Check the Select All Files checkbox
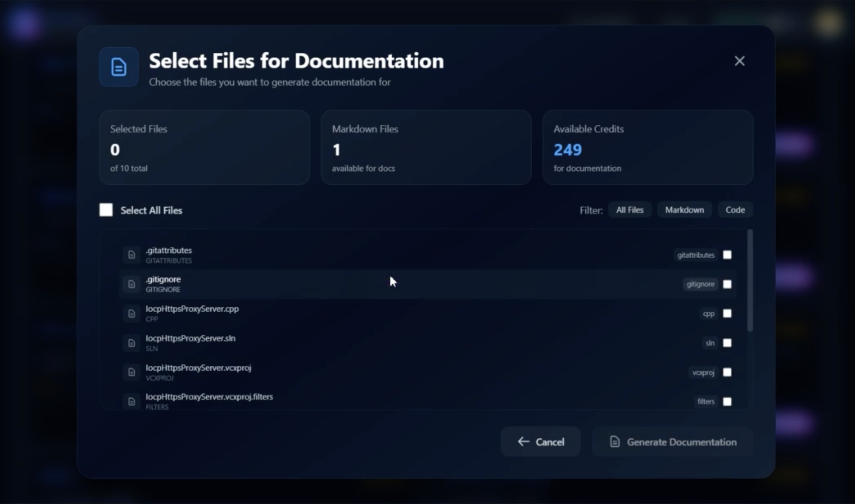Image resolution: width=855 pixels, height=504 pixels. pyautogui.click(x=106, y=210)
